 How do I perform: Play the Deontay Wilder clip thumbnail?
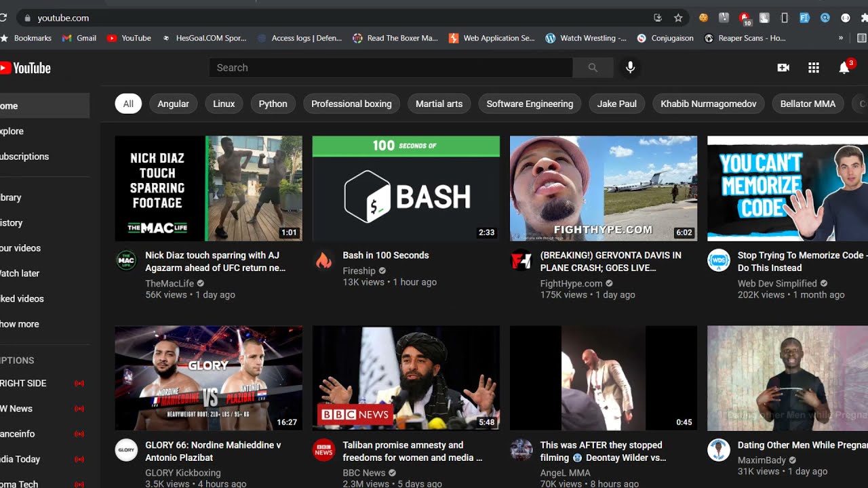(x=604, y=378)
